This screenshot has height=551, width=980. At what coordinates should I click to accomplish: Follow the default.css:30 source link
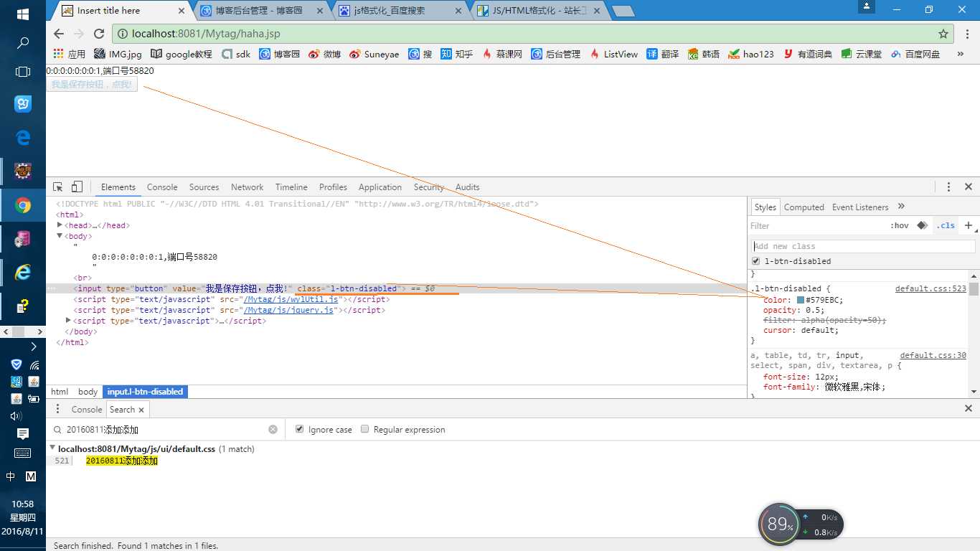[933, 355]
